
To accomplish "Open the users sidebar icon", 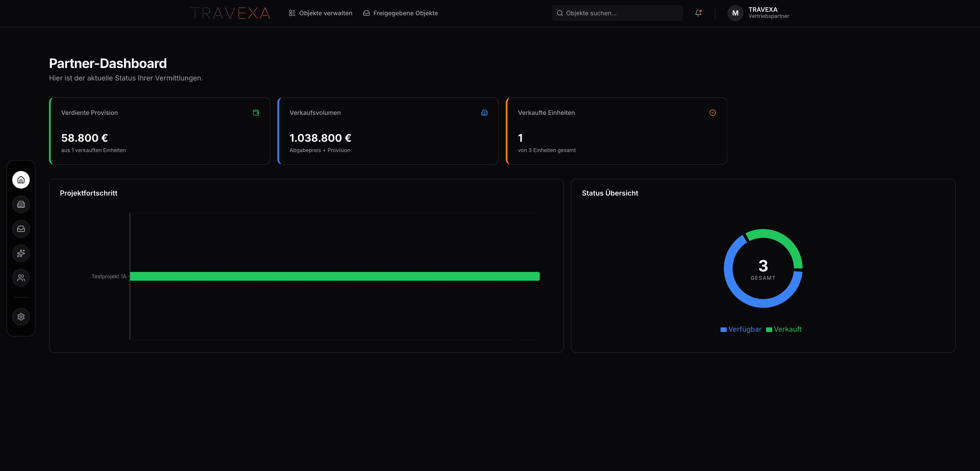I will click(21, 278).
